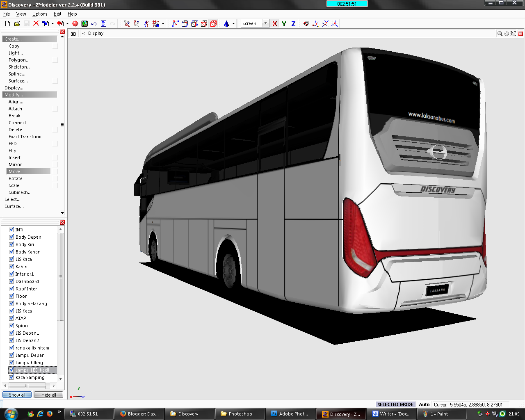The image size is (525, 420).
Task: Toggle Spion visibility checkbox
Action: point(11,326)
